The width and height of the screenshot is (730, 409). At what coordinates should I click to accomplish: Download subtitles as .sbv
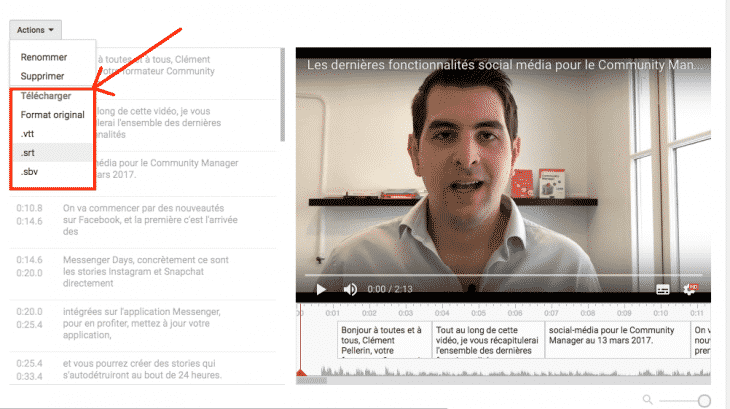[29, 171]
